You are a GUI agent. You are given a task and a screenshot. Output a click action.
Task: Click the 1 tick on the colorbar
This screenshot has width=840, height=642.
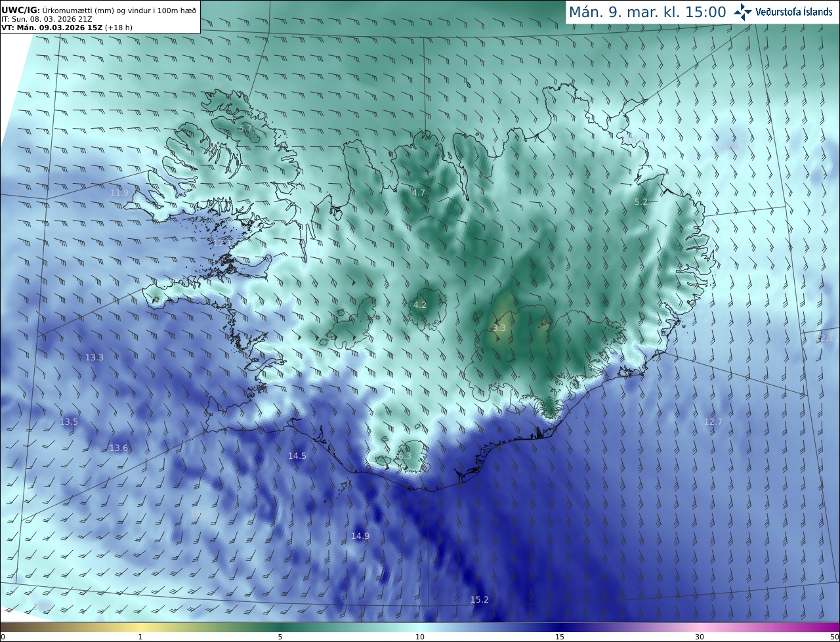click(x=140, y=637)
